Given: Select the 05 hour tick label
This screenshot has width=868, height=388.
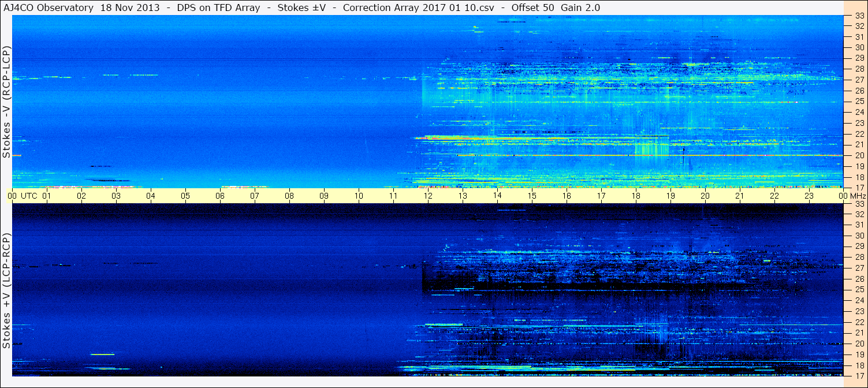Looking at the screenshot, I should pyautogui.click(x=185, y=196).
